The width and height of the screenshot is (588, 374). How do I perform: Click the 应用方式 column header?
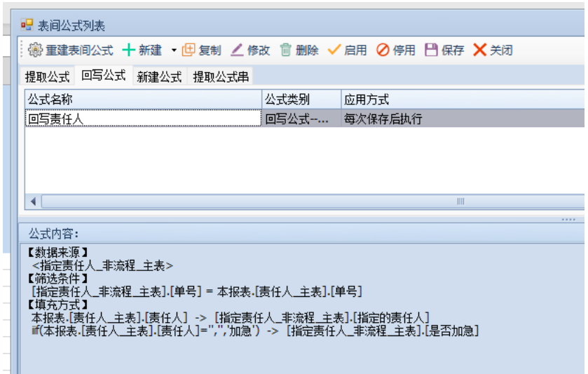[463, 100]
